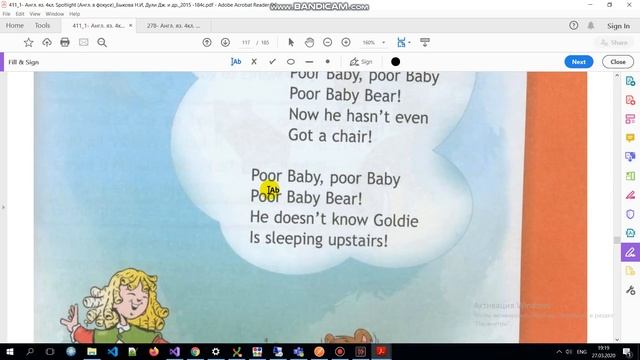The image size is (640, 360).
Task: Open the Windows action center notifications
Action: (627, 351)
